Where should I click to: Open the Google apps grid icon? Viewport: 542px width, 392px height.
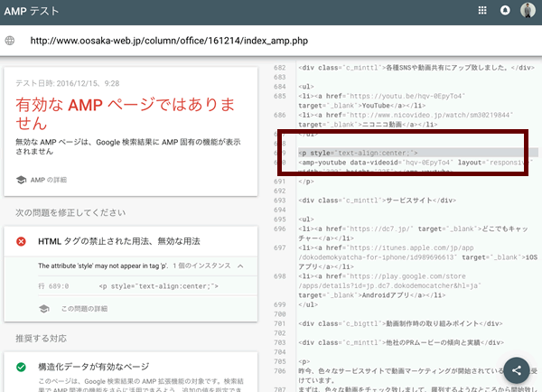click(x=482, y=11)
